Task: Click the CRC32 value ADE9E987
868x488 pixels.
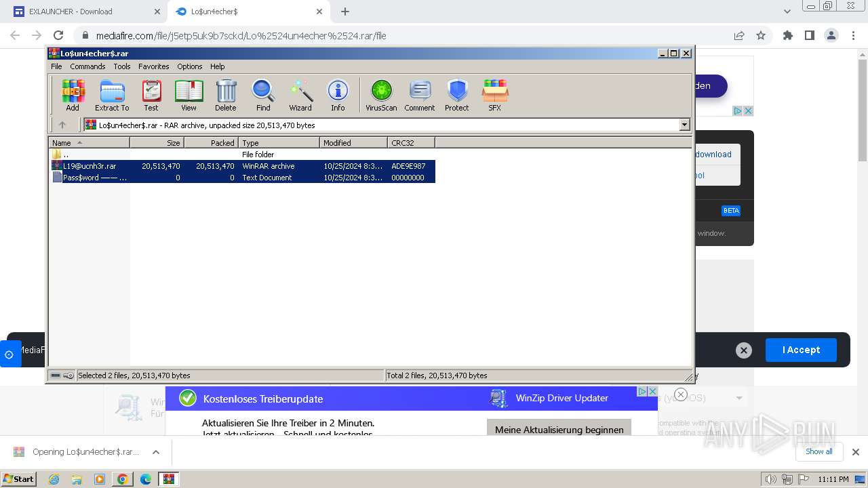Action: [x=408, y=166]
